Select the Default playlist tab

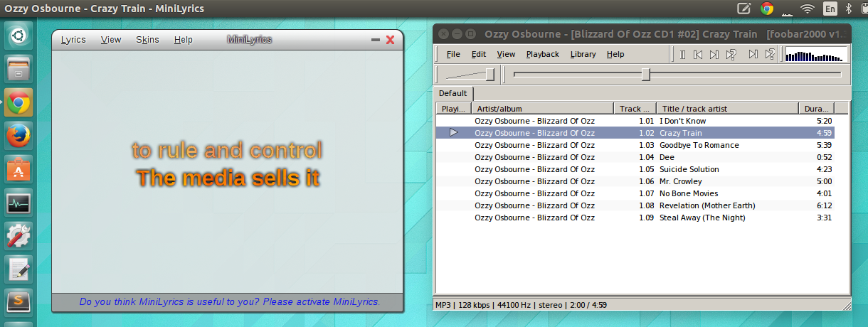[x=453, y=93]
